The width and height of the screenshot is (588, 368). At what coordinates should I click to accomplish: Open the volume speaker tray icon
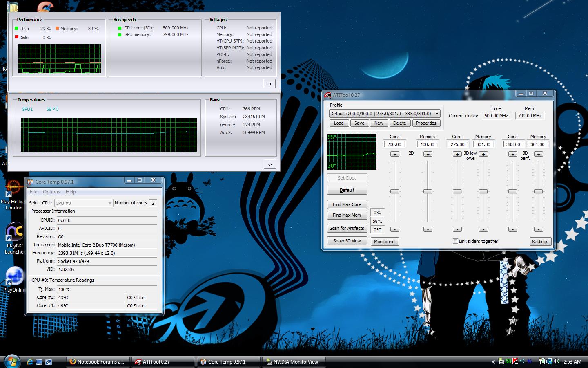556,361
